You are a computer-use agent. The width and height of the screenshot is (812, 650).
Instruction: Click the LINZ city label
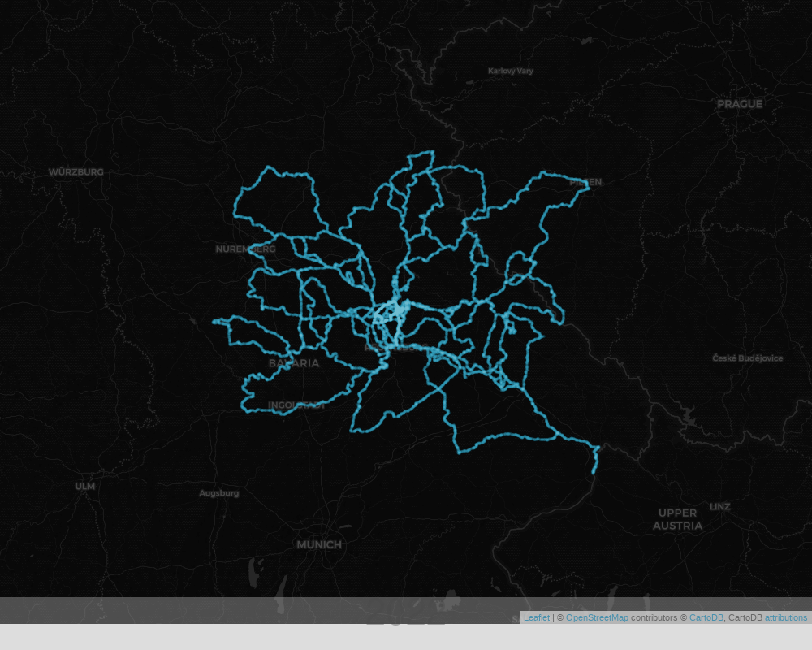(x=719, y=506)
